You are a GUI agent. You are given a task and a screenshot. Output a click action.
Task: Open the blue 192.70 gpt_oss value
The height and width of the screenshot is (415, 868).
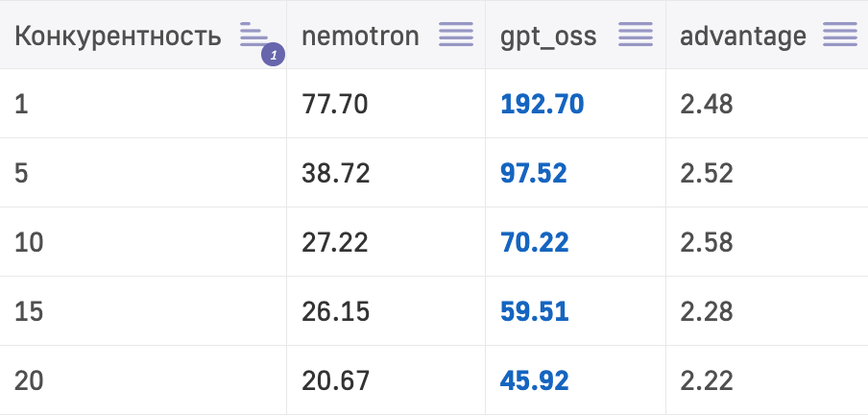pos(542,104)
